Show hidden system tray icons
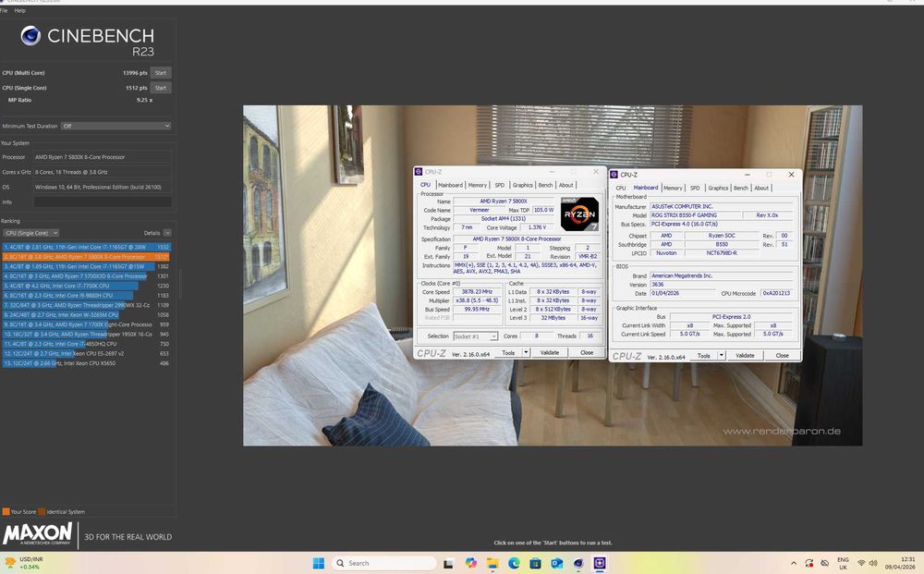 [793, 563]
